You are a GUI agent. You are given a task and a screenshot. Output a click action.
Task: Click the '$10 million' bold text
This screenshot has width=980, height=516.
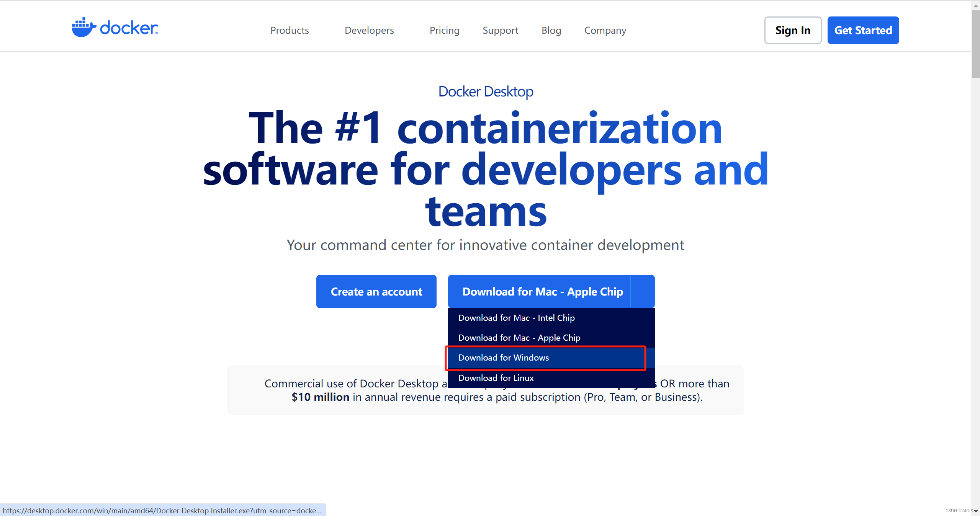(x=320, y=397)
